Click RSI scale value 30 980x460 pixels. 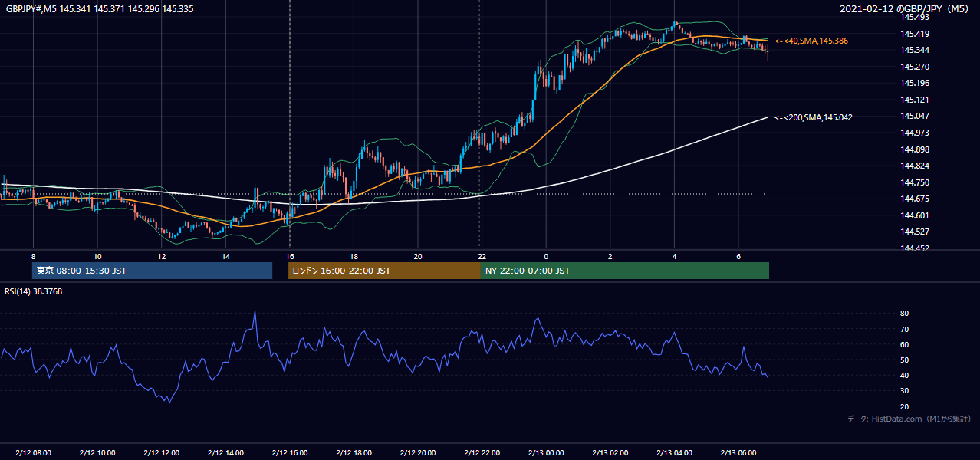point(905,391)
